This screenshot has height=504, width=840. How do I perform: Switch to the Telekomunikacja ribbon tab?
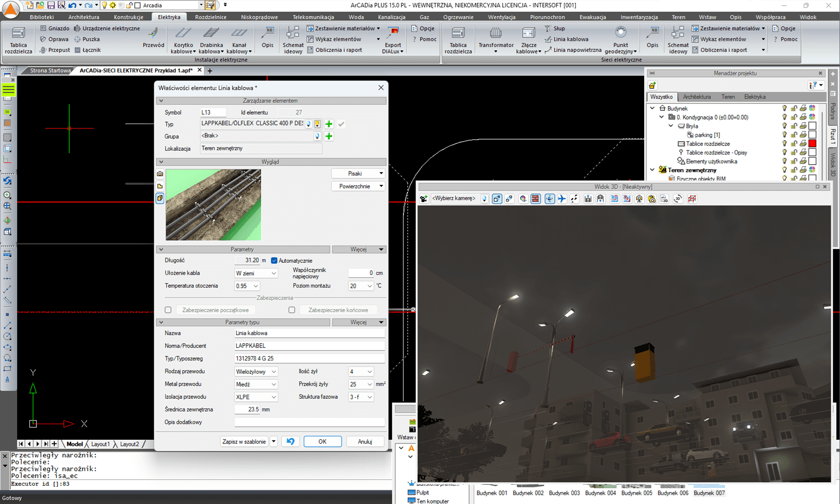tap(313, 17)
